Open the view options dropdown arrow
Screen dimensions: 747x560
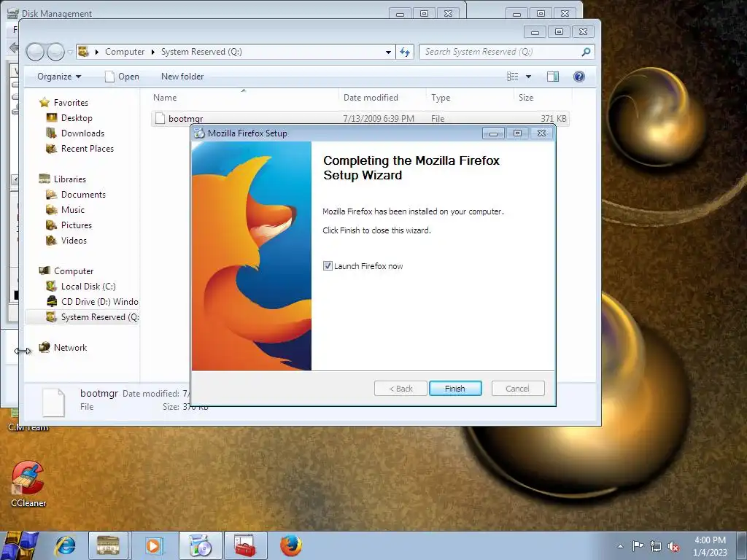528,76
